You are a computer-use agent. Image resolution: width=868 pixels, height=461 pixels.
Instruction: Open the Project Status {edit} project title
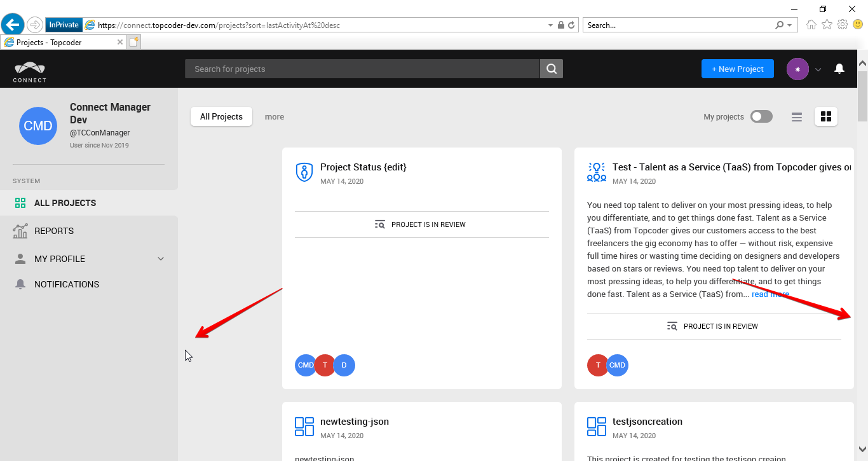pos(363,167)
